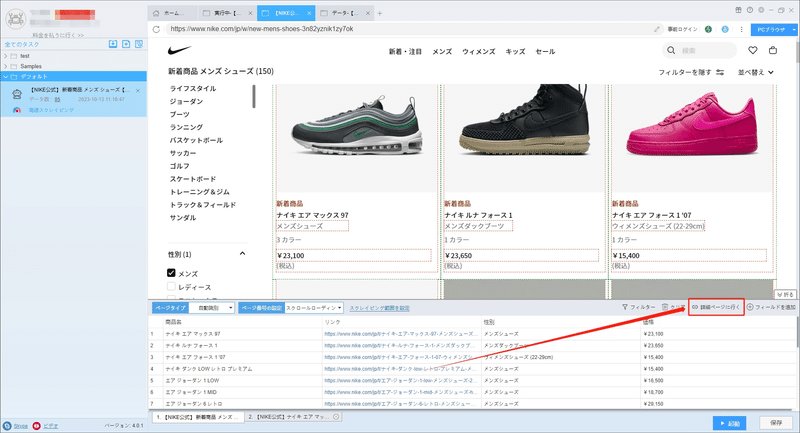Open the ビデオ link in status bar
Viewport: 800px width, 433px height.
(51, 426)
